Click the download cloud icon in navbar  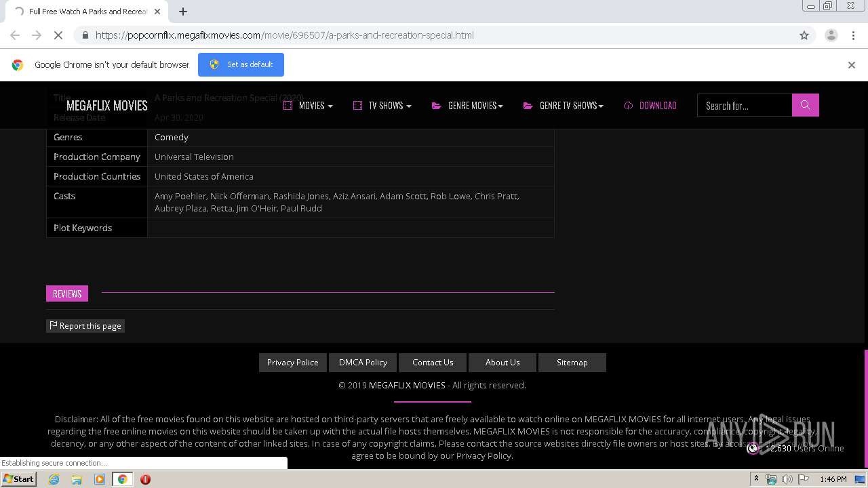[x=629, y=105]
